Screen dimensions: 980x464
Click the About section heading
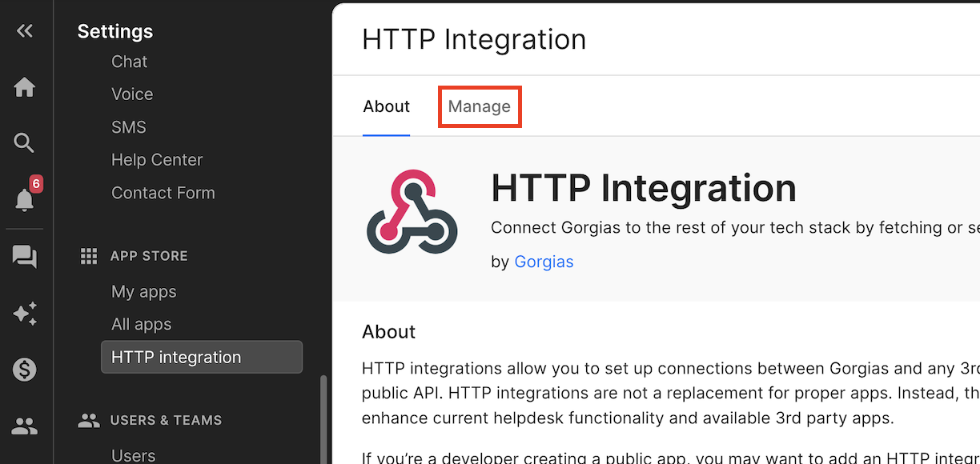[x=389, y=332]
